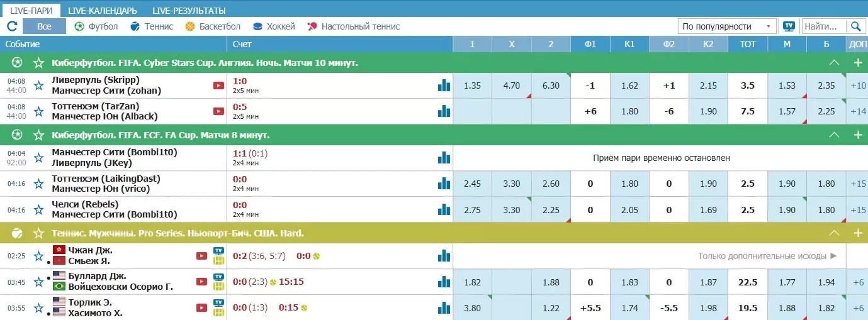Play video for Ливерпуль (Skripp) match

tap(218, 86)
